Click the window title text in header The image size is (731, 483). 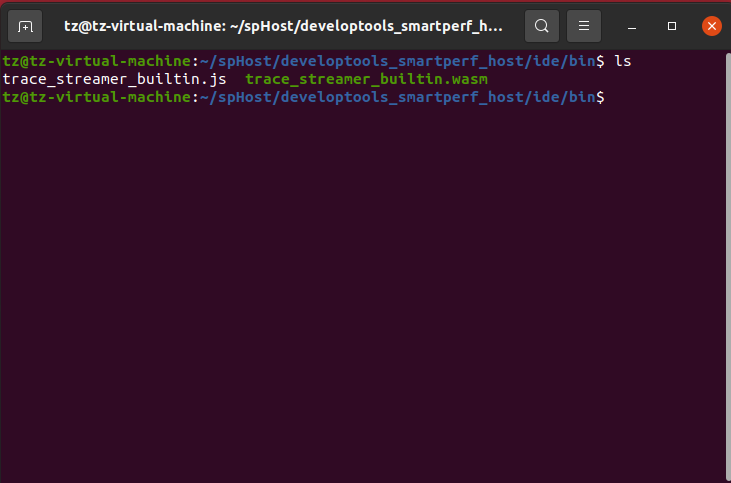coord(283,25)
